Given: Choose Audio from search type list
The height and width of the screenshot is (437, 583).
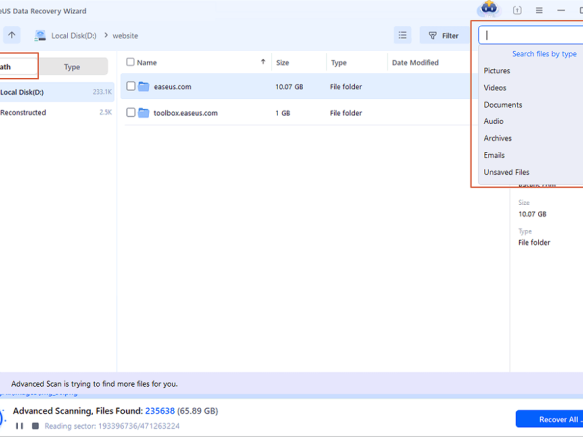Looking at the screenshot, I should pos(493,121).
